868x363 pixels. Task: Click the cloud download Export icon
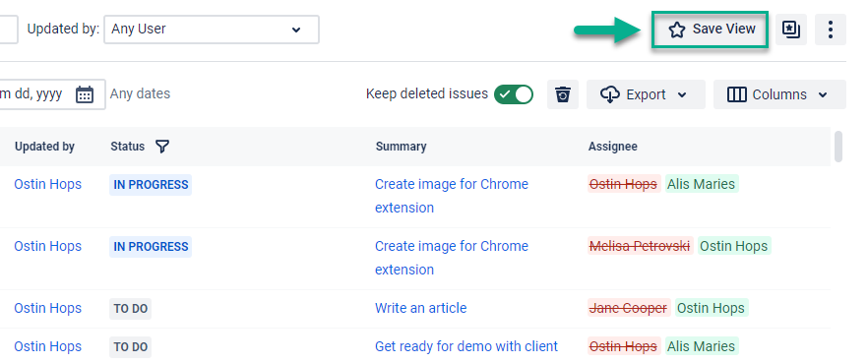[x=609, y=94]
